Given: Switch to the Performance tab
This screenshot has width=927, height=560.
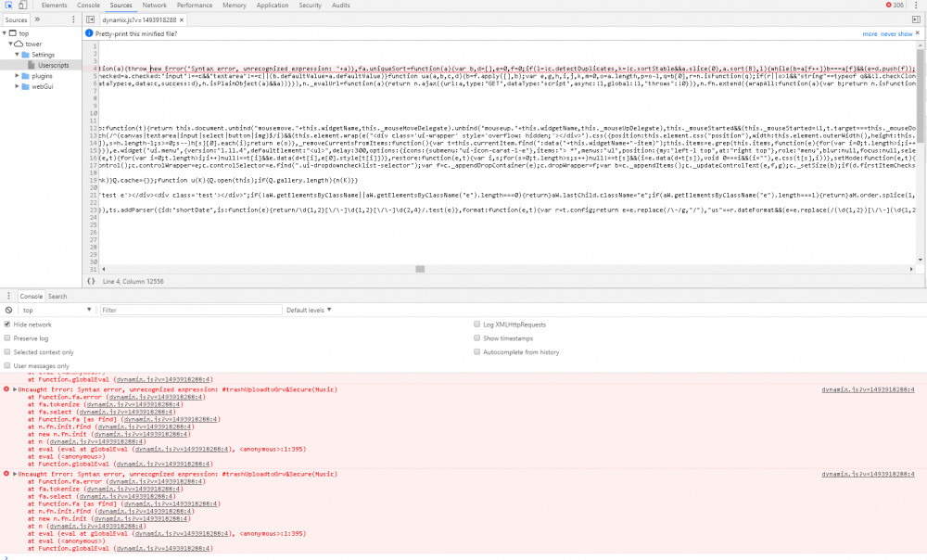Looking at the screenshot, I should (195, 6).
